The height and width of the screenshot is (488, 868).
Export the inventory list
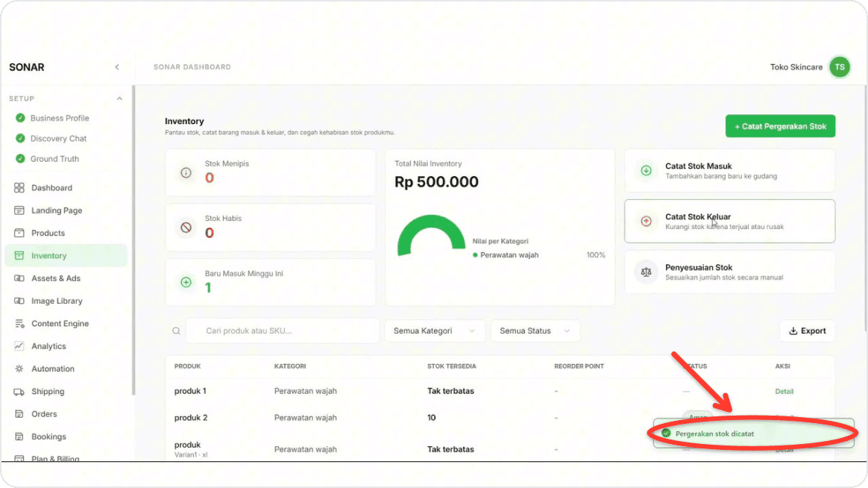coord(807,331)
